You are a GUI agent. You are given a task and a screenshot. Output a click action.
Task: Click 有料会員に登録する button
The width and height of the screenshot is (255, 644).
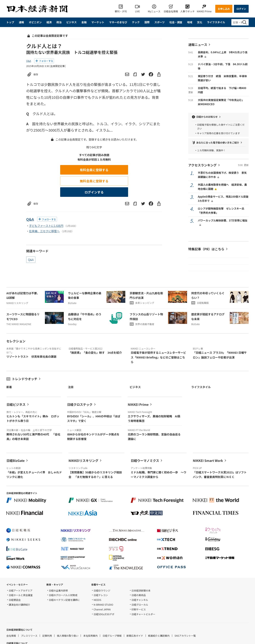(x=94, y=170)
